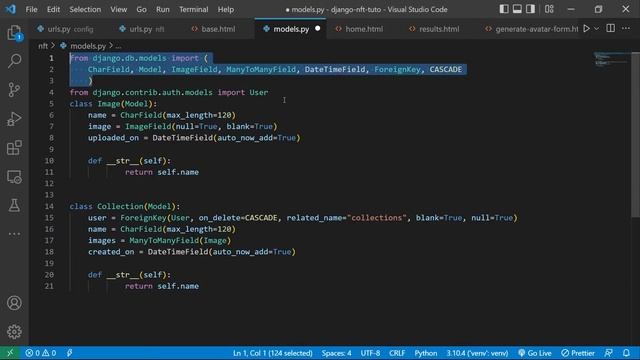
Task: Open the Remote Explorer view
Action: tap(14, 177)
